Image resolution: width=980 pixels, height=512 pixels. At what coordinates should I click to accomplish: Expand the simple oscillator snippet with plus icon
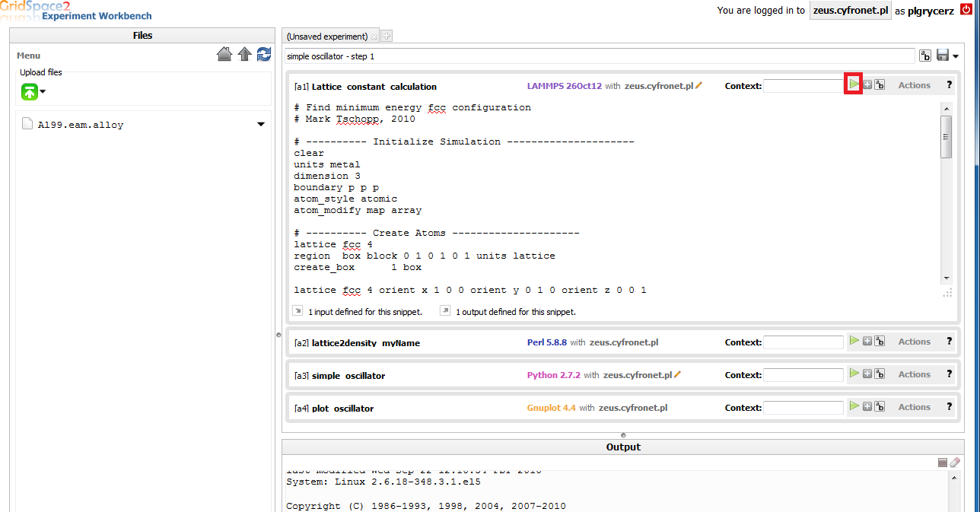point(867,374)
